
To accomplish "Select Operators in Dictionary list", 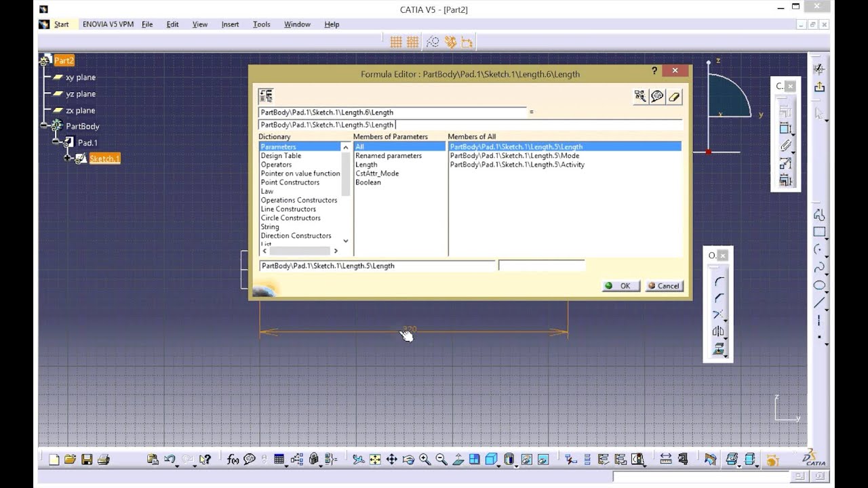I will 277,165.
